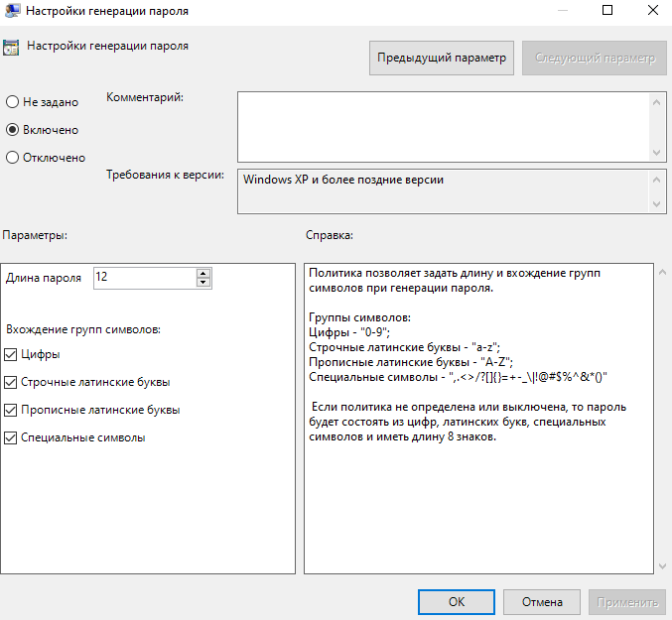This screenshot has width=672, height=620.
Task: Select the "Не задано" radio button
Action: coord(12,101)
